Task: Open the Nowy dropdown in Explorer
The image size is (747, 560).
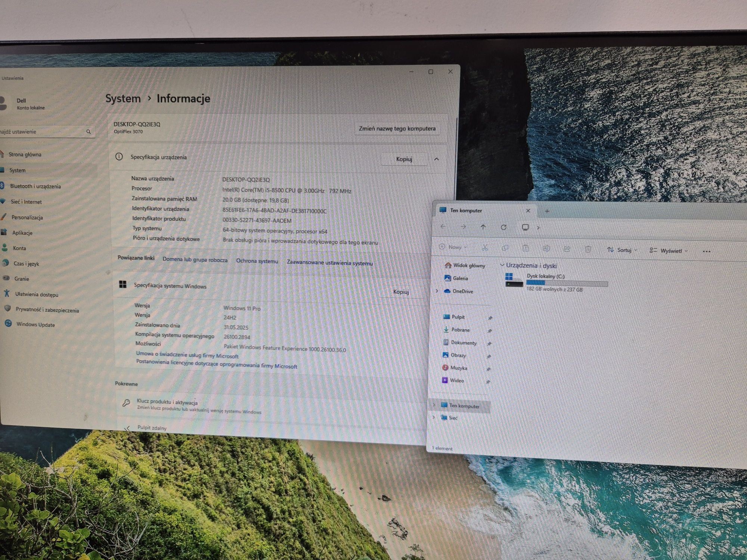Action: [453, 247]
